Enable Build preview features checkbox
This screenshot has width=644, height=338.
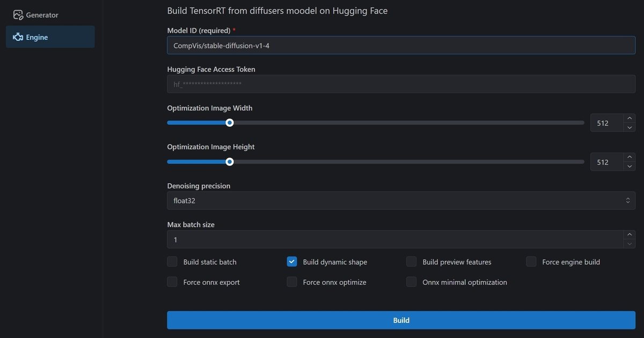[412, 262]
